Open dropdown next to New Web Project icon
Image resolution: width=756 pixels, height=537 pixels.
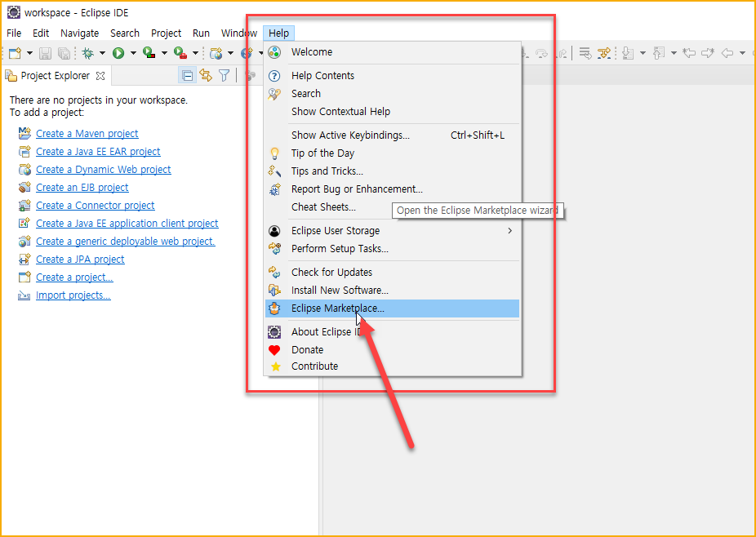230,53
